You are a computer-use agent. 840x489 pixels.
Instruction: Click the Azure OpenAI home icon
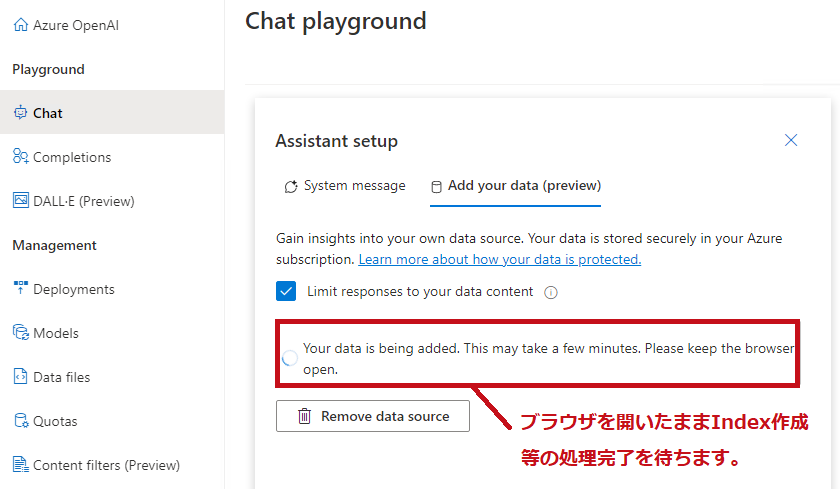[x=20, y=25]
